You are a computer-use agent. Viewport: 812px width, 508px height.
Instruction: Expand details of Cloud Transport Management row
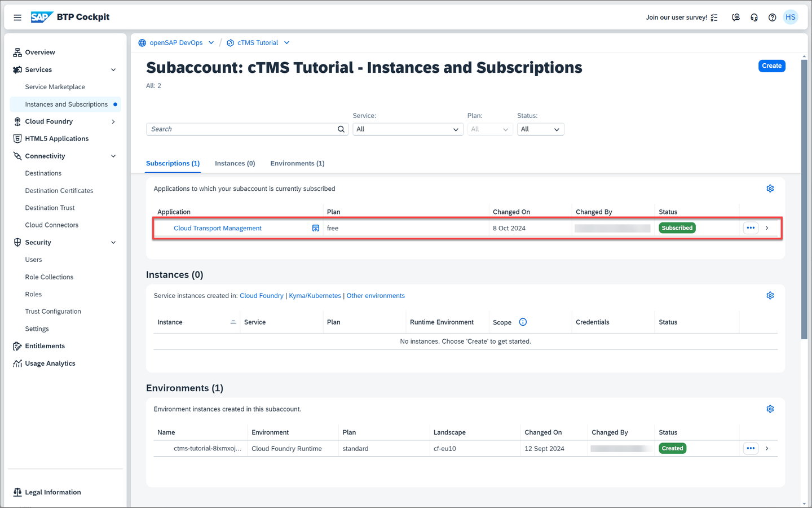(x=767, y=228)
